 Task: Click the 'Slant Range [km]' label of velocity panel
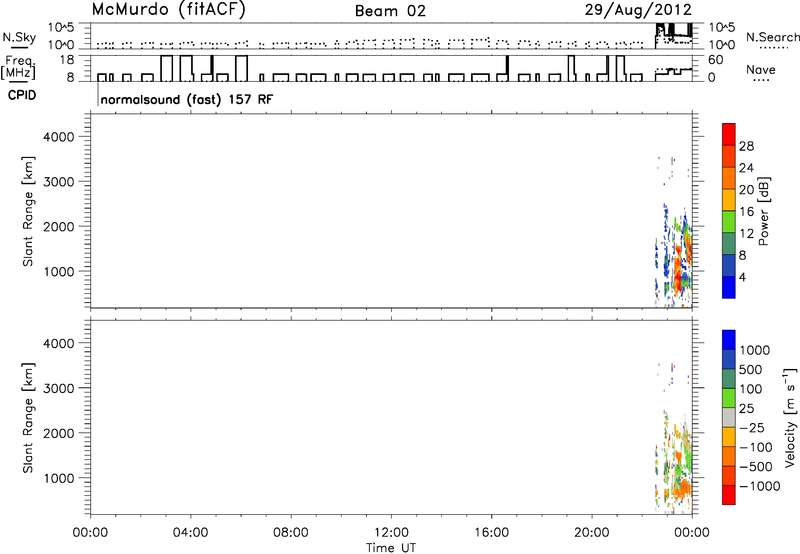[28, 418]
